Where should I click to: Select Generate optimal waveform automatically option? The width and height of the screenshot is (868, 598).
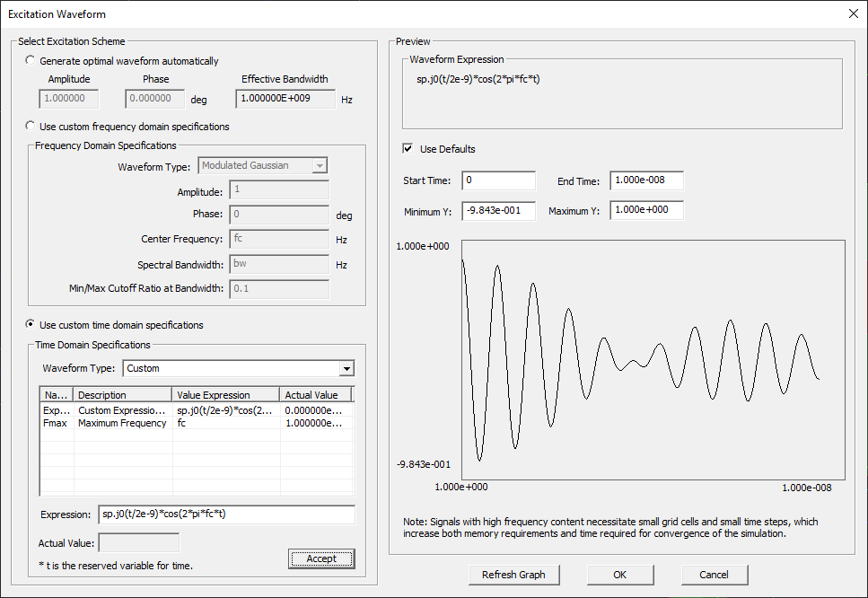32,61
